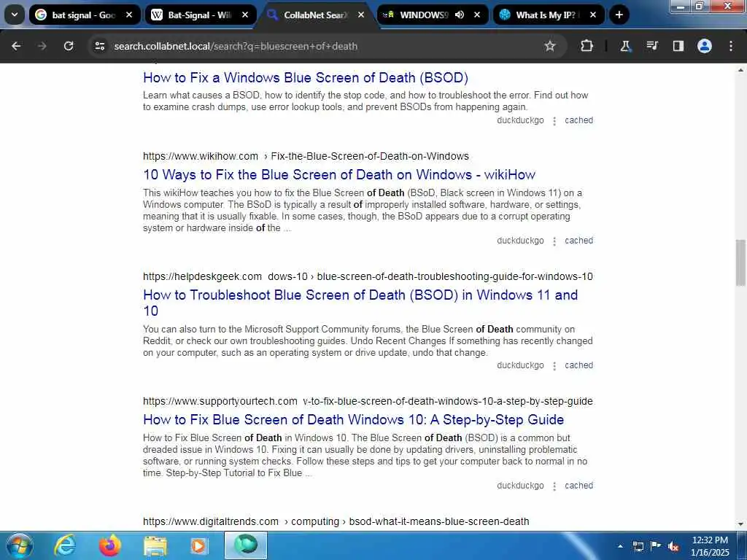This screenshot has height=560, width=747.
Task: Switch to the Bat-Signal Wikipedia tab
Action: [x=200, y=15]
